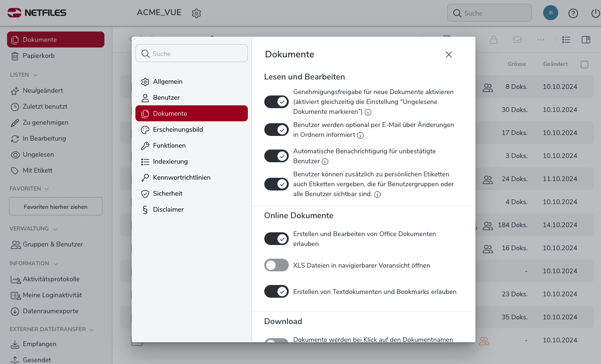Click the settings dialog search field
The image size is (601, 364).
click(x=191, y=54)
